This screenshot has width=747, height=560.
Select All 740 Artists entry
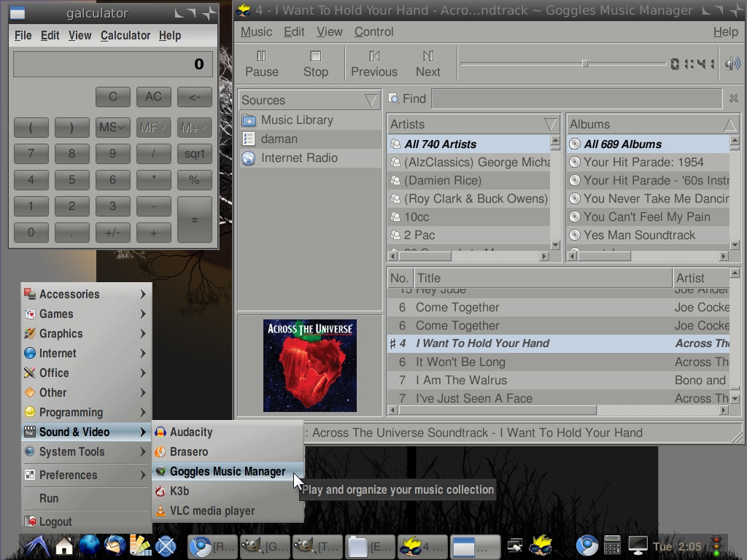point(469,144)
